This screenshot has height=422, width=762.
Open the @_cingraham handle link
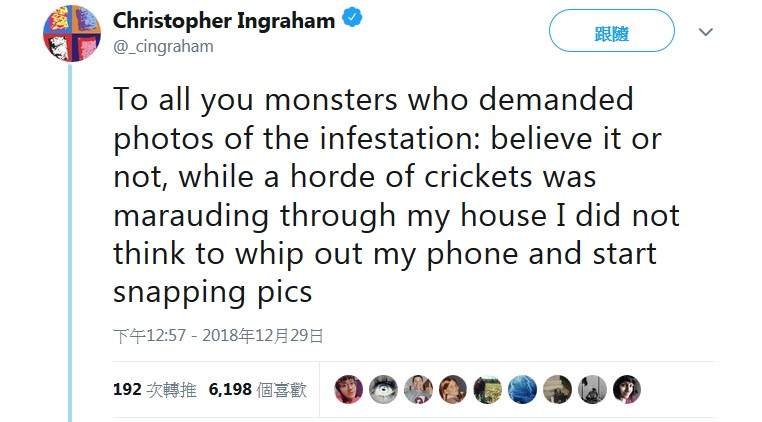tap(162, 46)
